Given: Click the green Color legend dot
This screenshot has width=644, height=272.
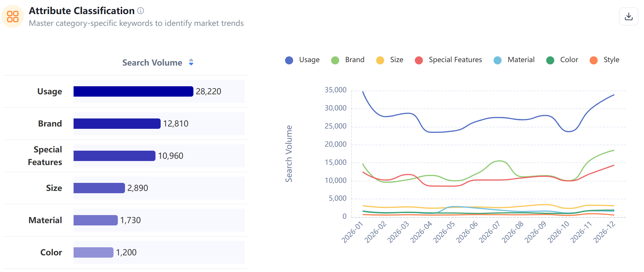Looking at the screenshot, I should tap(550, 60).
